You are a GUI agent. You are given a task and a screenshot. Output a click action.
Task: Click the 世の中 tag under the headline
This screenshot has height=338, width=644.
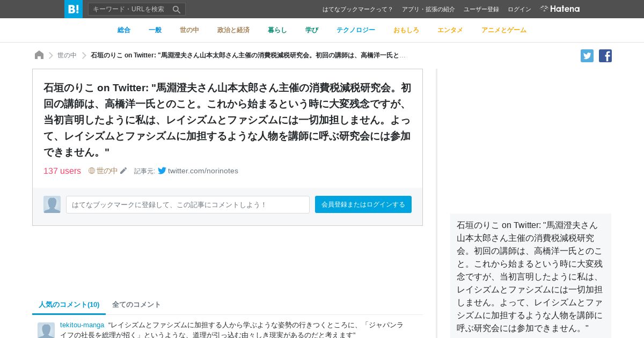(x=107, y=171)
